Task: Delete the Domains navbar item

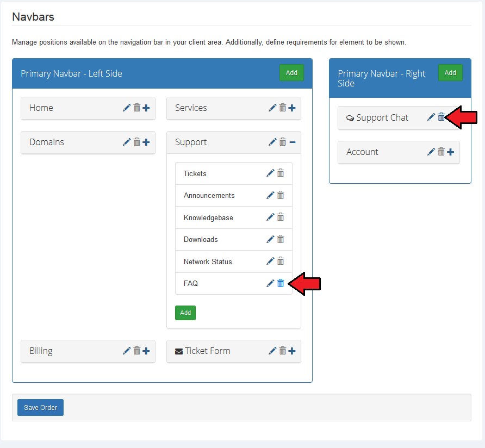Action: click(136, 142)
